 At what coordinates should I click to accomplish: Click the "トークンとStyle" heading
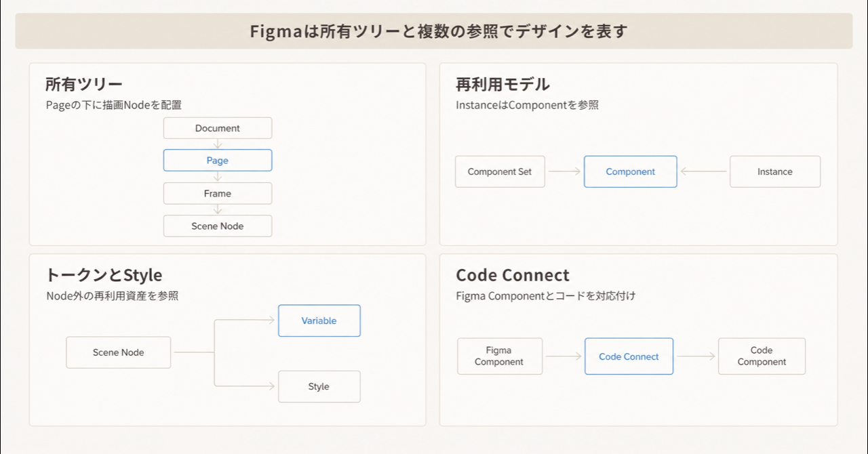click(x=104, y=275)
